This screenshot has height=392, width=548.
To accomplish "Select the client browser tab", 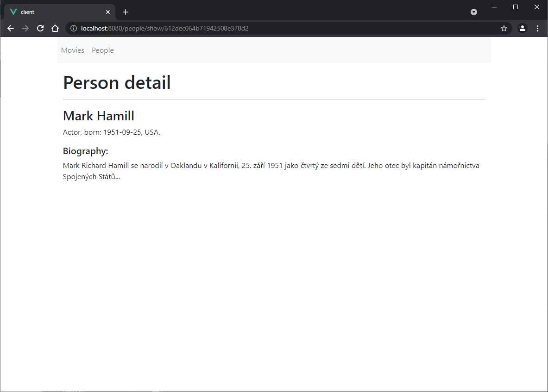I will point(56,12).
